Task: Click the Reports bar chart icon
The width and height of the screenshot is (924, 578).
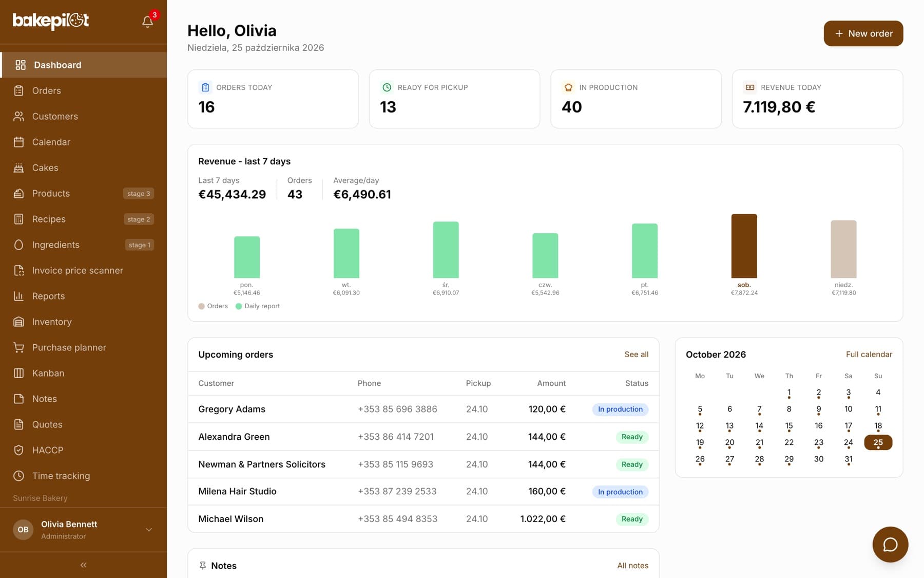Action: click(18, 296)
